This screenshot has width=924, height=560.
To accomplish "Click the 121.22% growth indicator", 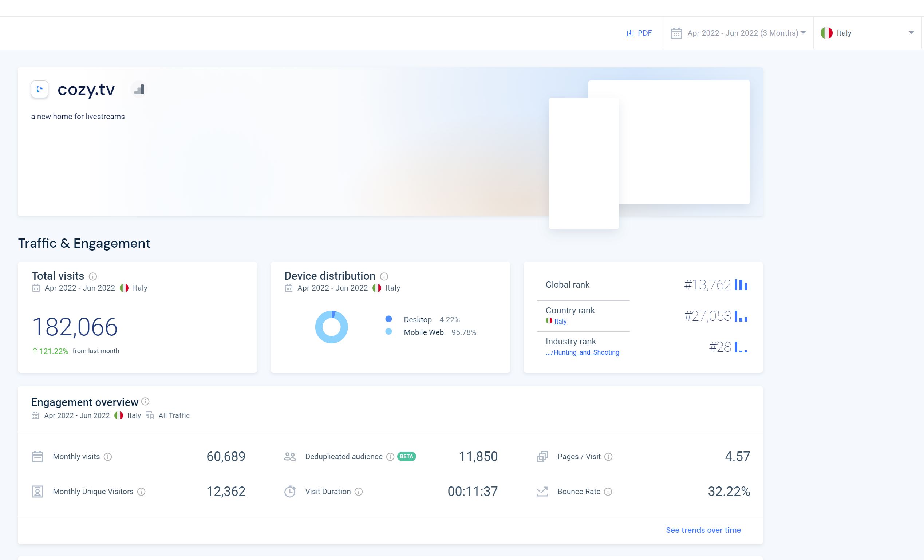I will pos(50,351).
